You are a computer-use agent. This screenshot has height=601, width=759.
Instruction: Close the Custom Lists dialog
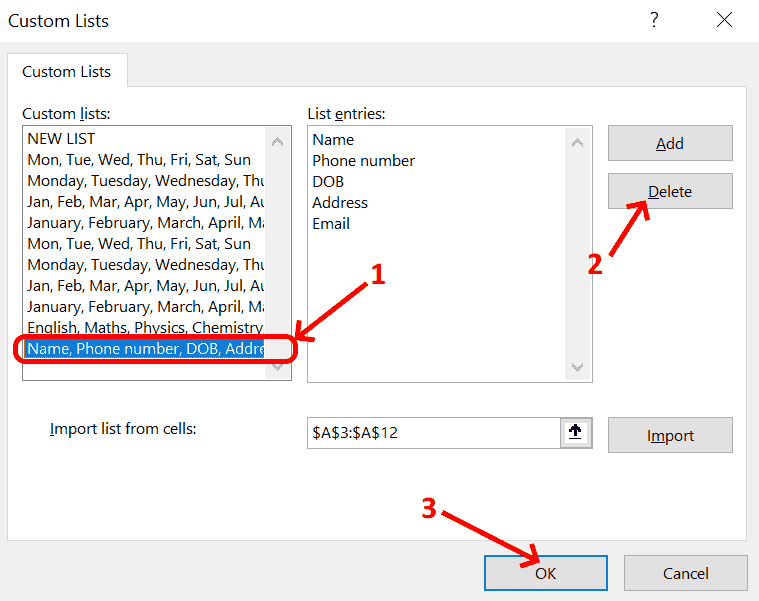pos(725,20)
